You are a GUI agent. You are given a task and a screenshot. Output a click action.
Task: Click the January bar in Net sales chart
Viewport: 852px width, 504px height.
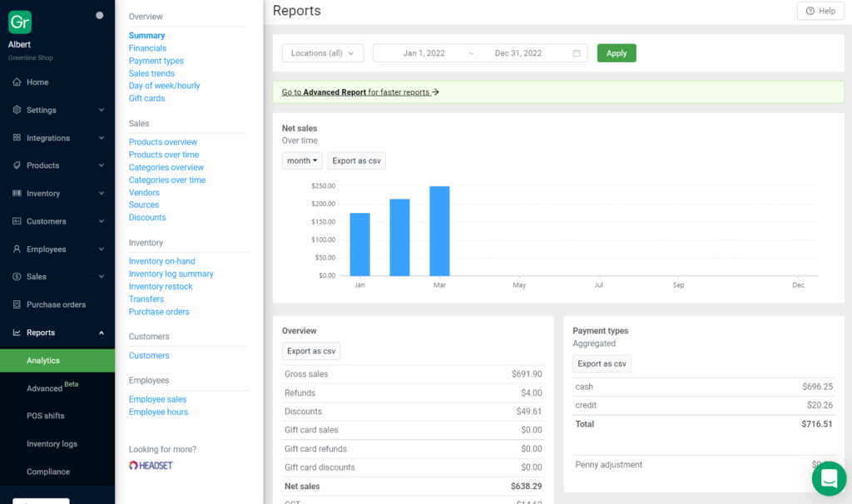pos(359,245)
